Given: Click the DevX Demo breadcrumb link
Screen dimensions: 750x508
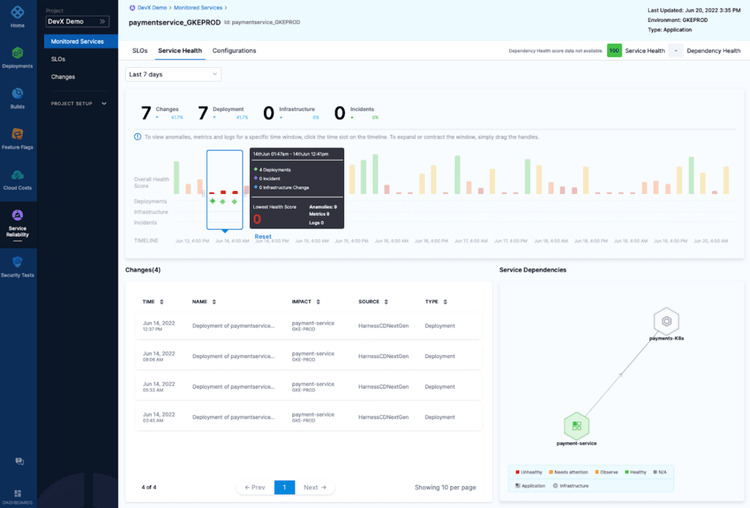Looking at the screenshot, I should coord(152,8).
